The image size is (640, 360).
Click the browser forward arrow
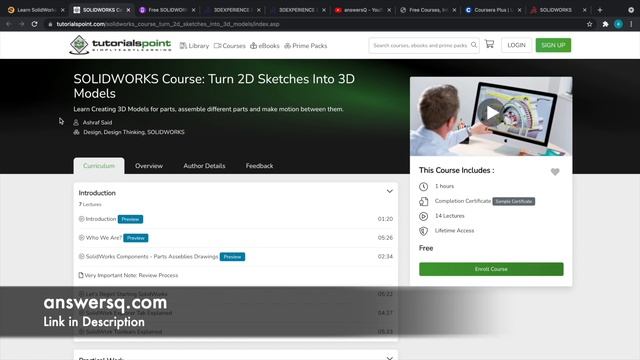tap(21, 24)
